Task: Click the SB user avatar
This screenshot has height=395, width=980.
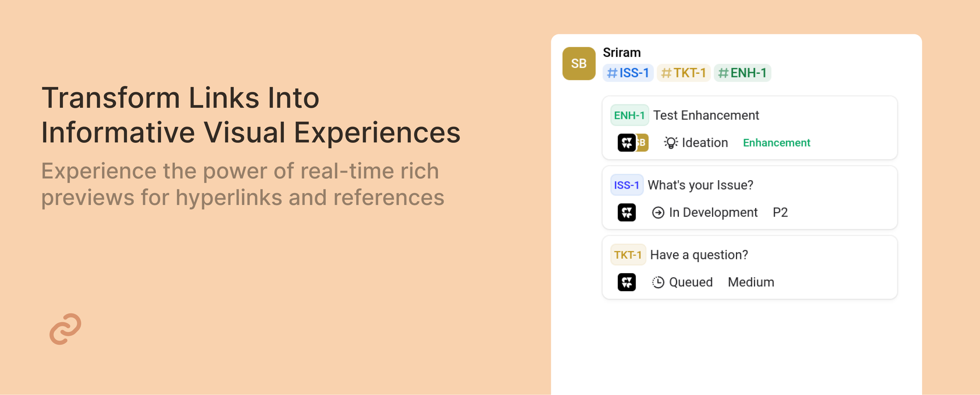Action: tap(578, 64)
